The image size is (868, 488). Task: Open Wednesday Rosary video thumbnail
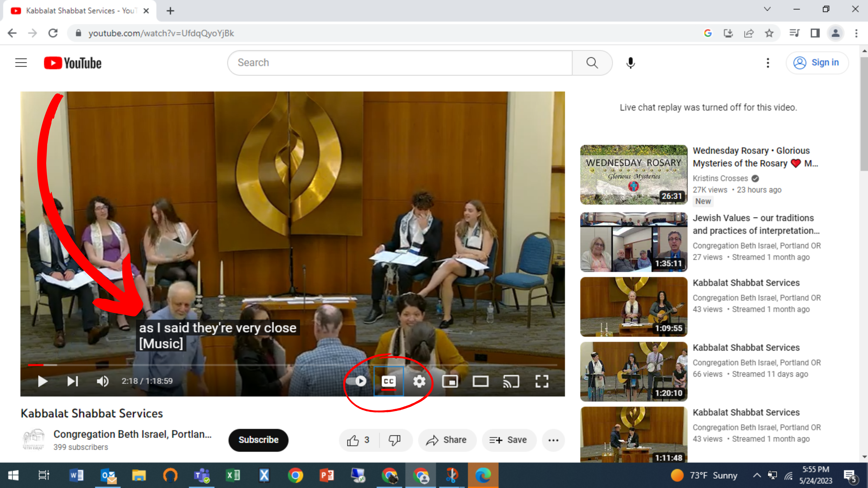633,175
